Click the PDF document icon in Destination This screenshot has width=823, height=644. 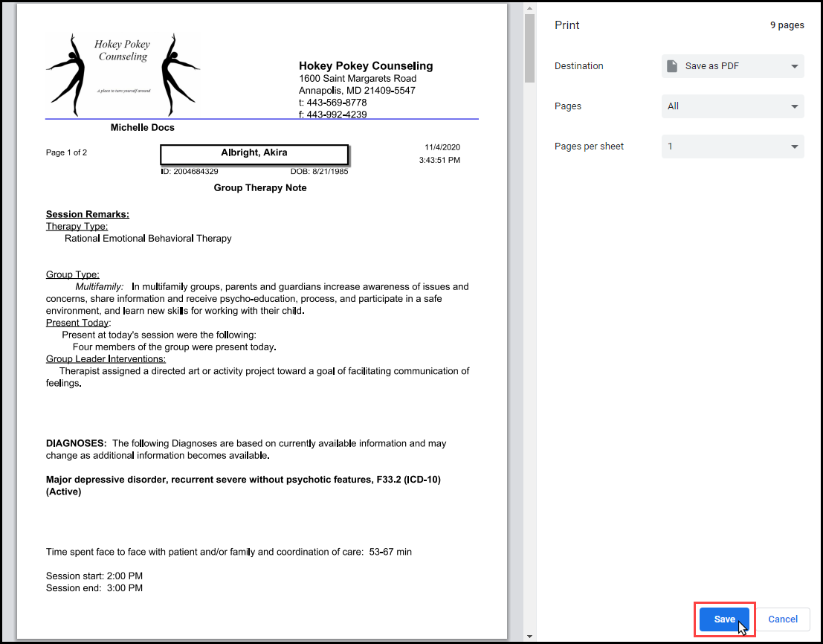tap(672, 66)
